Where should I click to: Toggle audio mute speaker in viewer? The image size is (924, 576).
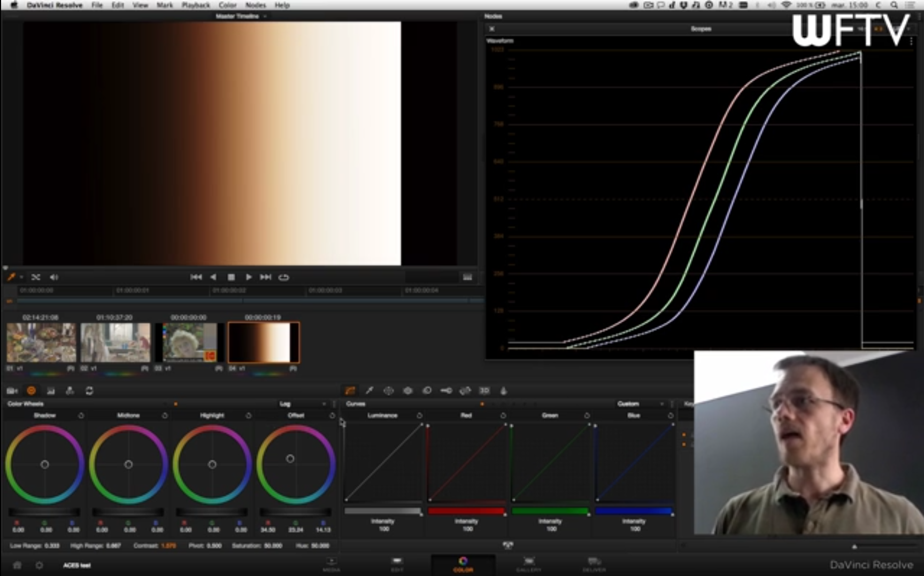click(54, 277)
